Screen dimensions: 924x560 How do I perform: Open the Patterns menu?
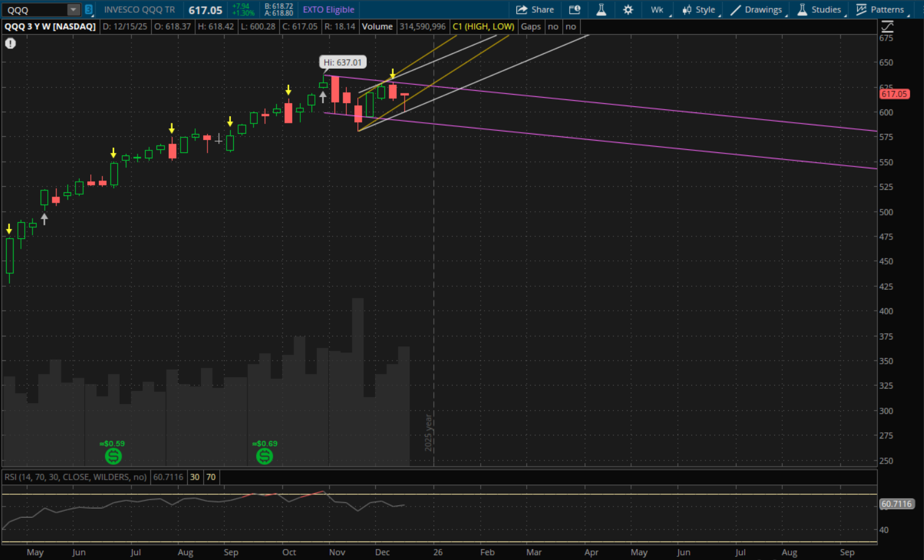880,10
